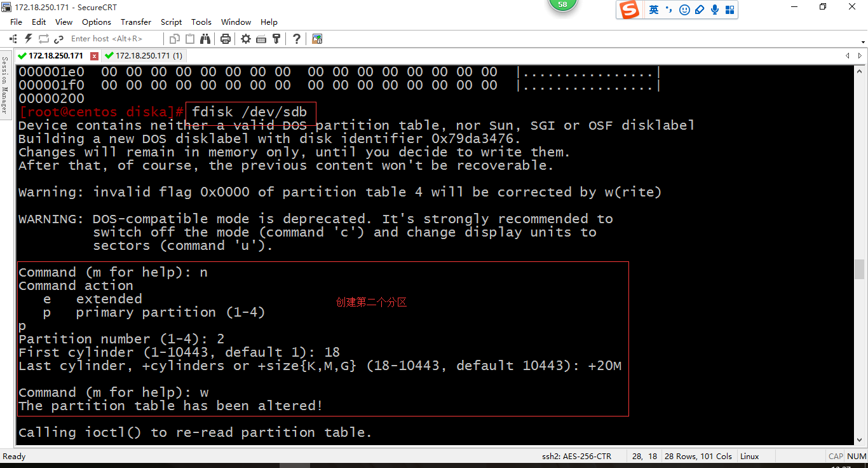Close the active 172.18.250.171 tab

click(95, 56)
